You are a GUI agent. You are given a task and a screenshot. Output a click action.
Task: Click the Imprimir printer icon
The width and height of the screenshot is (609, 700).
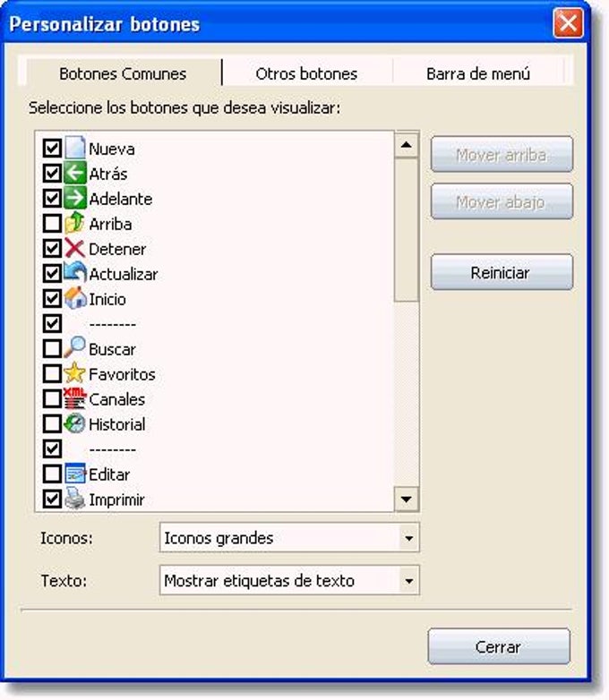[x=74, y=499]
